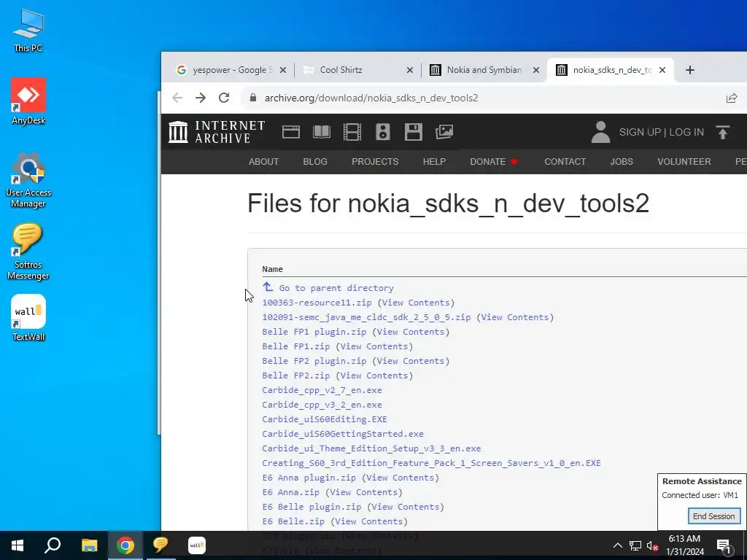This screenshot has width=747, height=560.
Task: Close the yespower Google tab
Action: [x=283, y=70]
